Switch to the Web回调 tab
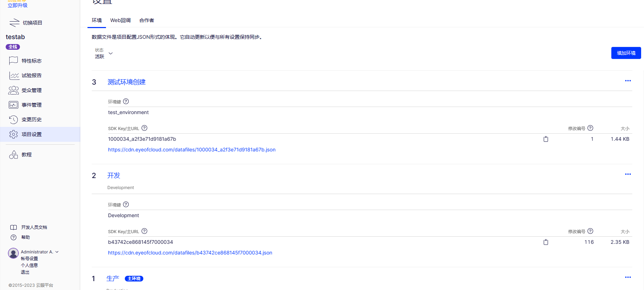This screenshot has height=290, width=644. (x=120, y=20)
